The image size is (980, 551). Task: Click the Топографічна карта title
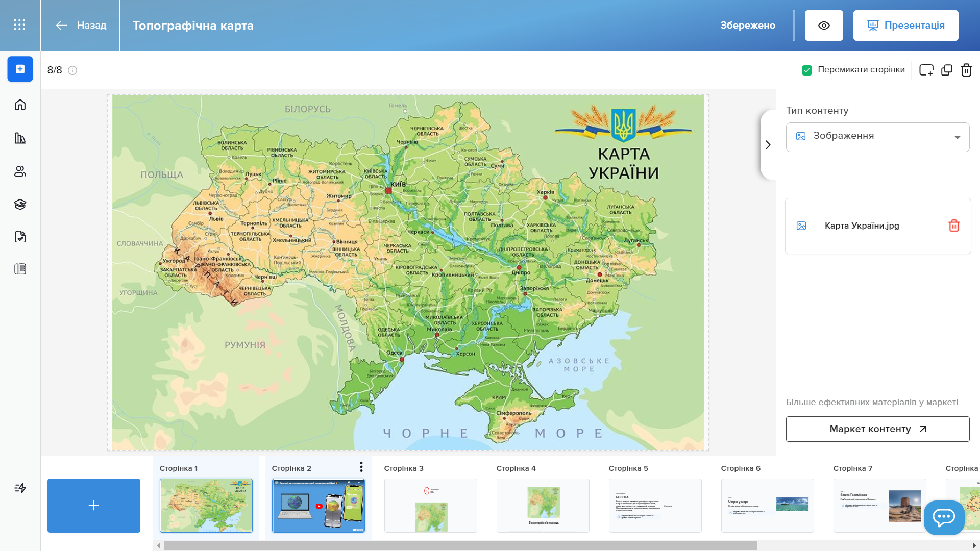[193, 26]
